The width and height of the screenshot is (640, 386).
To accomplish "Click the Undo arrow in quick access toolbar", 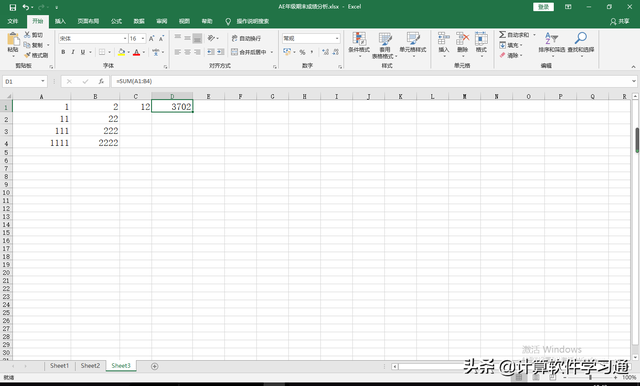I will point(26,7).
